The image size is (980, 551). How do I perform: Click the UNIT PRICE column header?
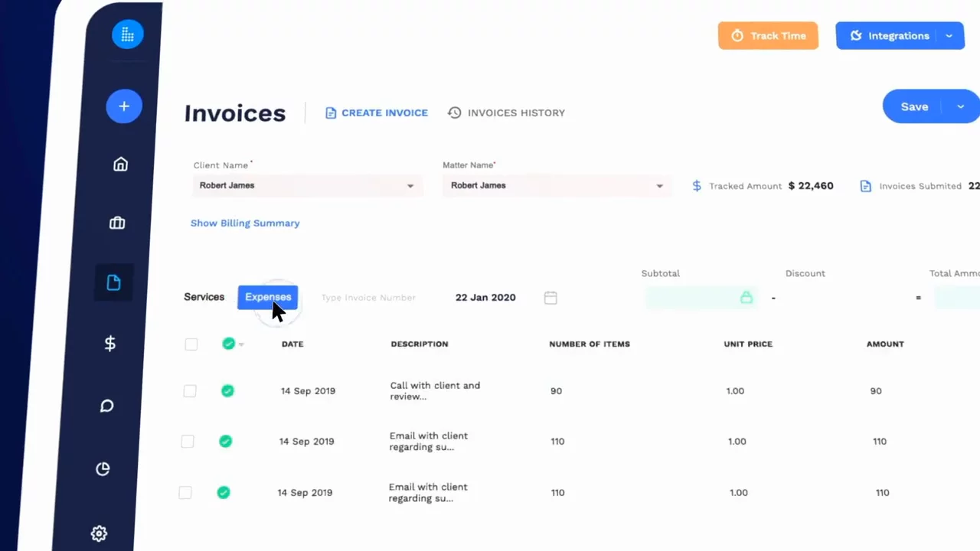tap(748, 344)
